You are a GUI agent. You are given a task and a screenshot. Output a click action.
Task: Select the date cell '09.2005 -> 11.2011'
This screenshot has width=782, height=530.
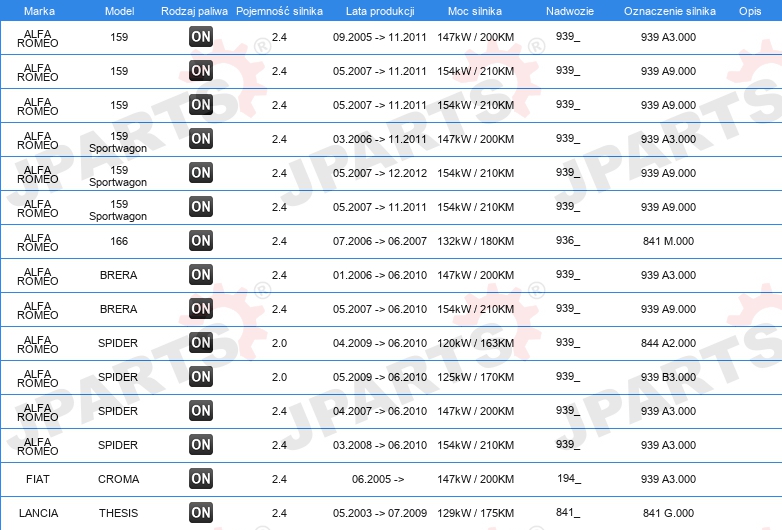380,37
